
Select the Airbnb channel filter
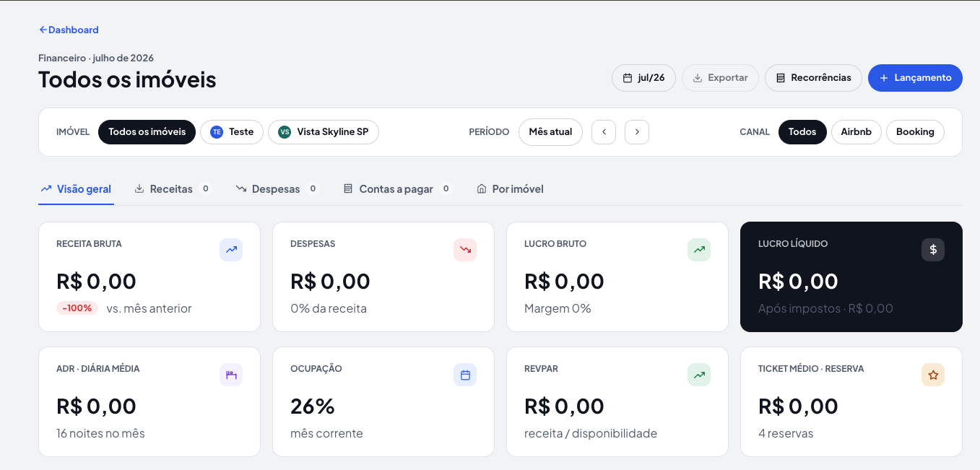tap(857, 132)
